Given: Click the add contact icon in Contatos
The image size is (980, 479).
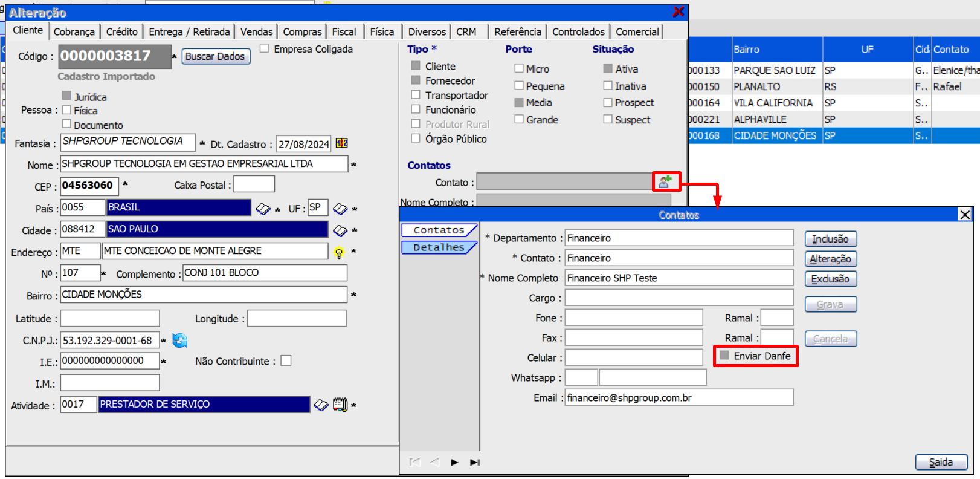Looking at the screenshot, I should [665, 181].
